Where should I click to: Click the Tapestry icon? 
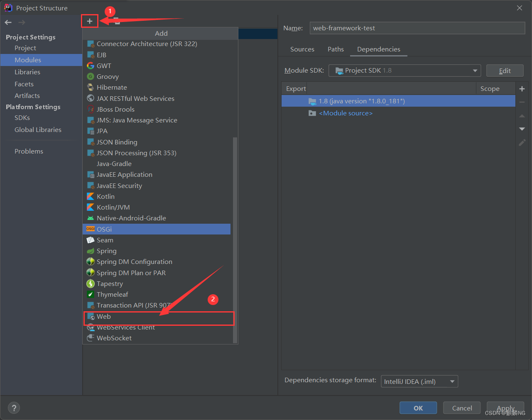tap(91, 283)
